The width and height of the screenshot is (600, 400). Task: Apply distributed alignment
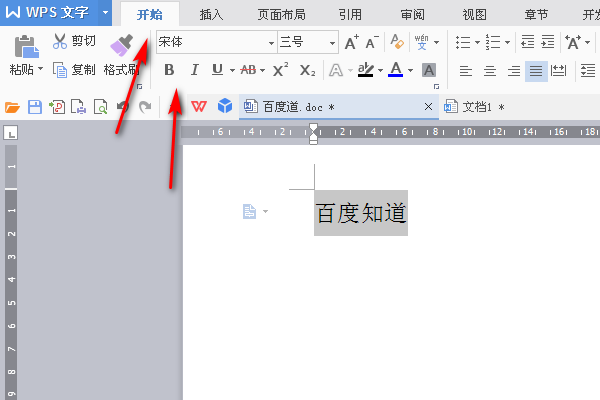click(558, 70)
